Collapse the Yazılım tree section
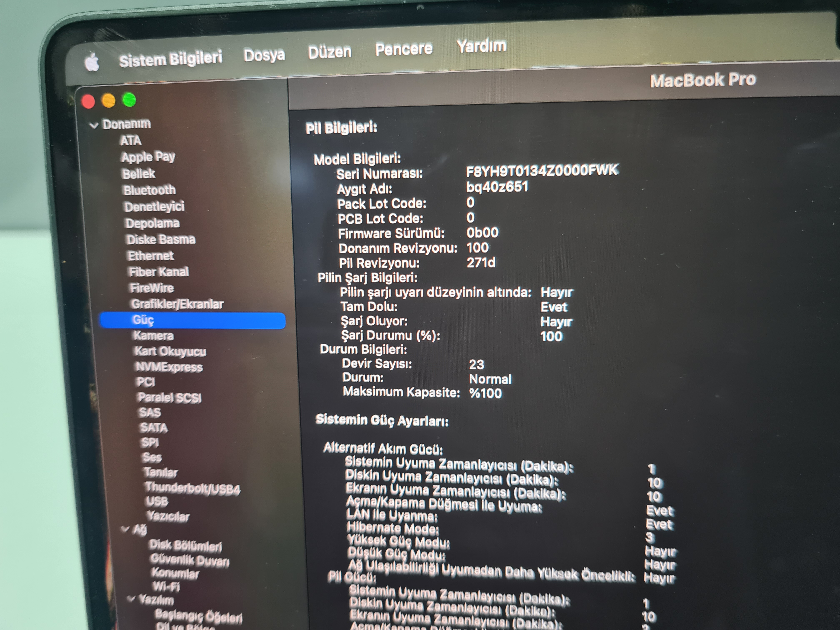 (x=131, y=599)
